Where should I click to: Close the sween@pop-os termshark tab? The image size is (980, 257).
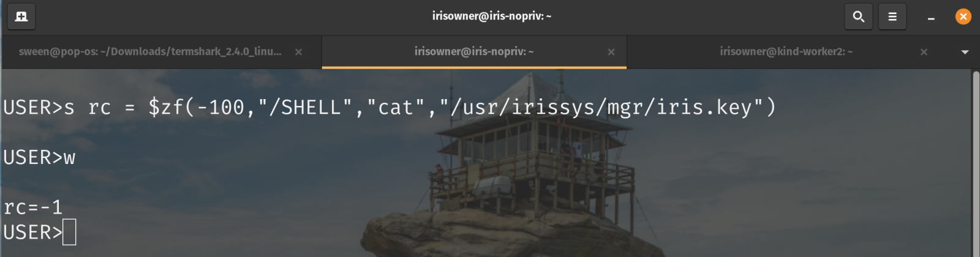tap(298, 52)
